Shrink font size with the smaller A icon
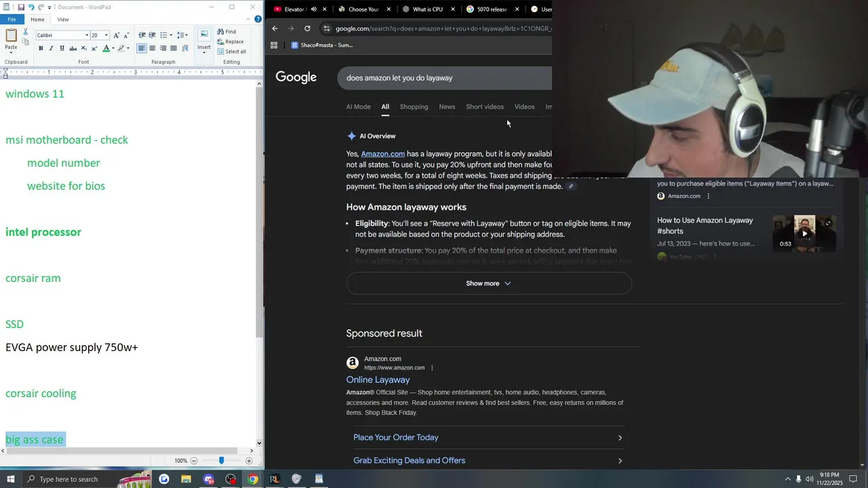The image size is (868, 488). [126, 35]
